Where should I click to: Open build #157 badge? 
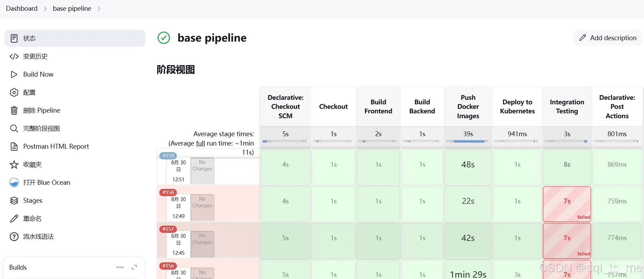pyautogui.click(x=168, y=229)
